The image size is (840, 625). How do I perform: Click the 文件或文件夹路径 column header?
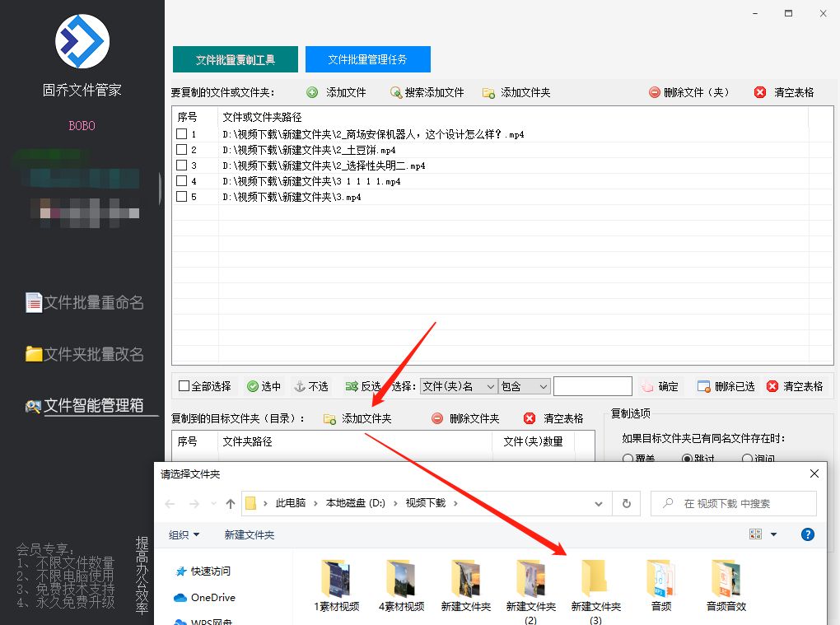click(262, 117)
